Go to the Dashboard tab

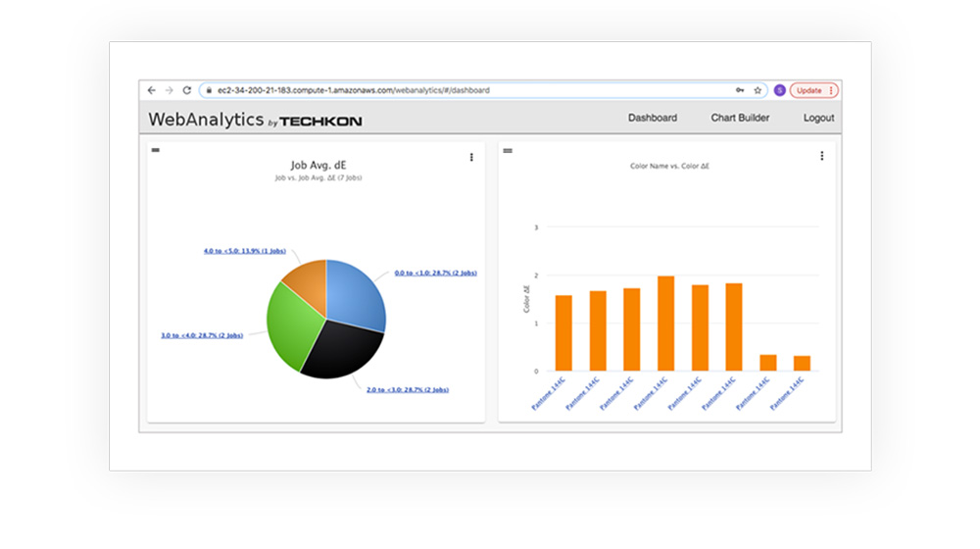[652, 118]
